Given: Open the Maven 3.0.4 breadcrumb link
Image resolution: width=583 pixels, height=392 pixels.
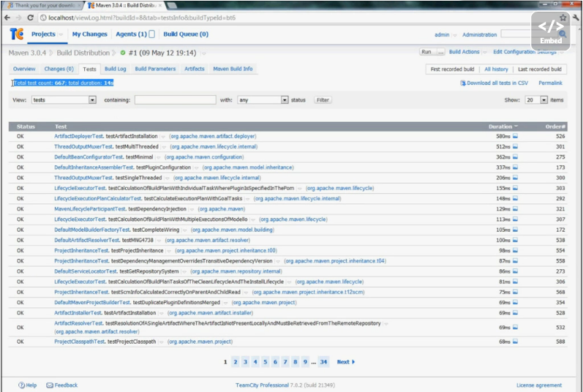Looking at the screenshot, I should tap(27, 53).
